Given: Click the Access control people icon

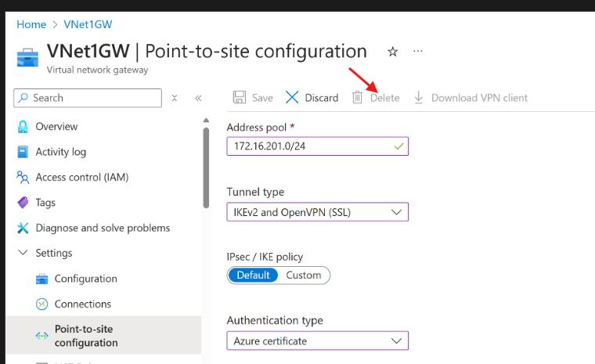Looking at the screenshot, I should pyautogui.click(x=23, y=177).
